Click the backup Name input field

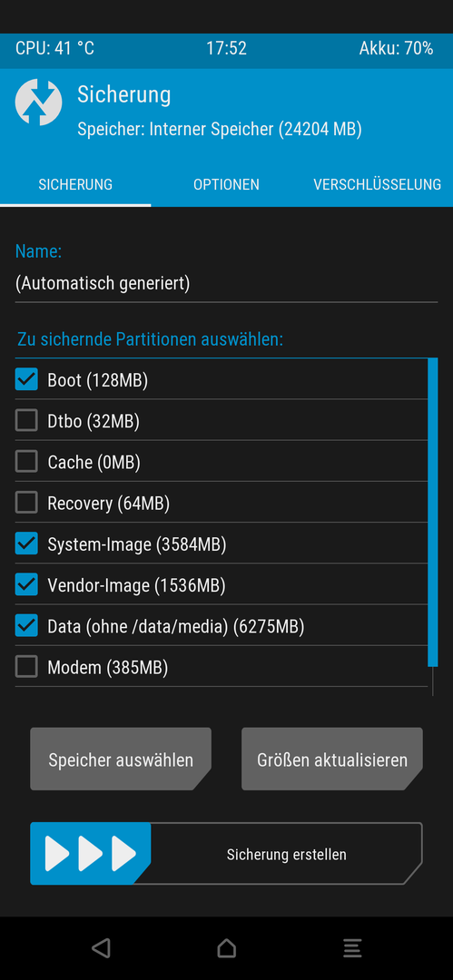click(227, 284)
